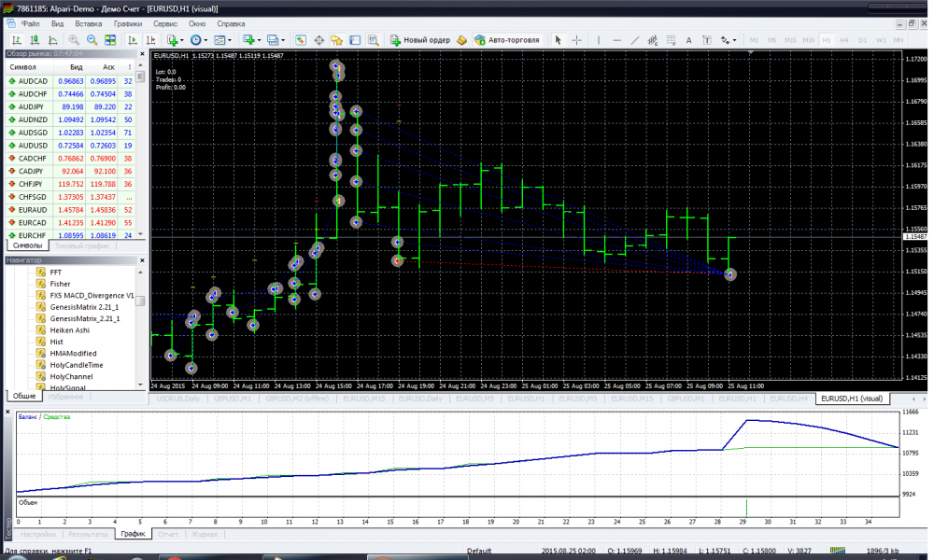Toggle the chart auto-scroll icon
Screen dimensions: 934x560
132,40
